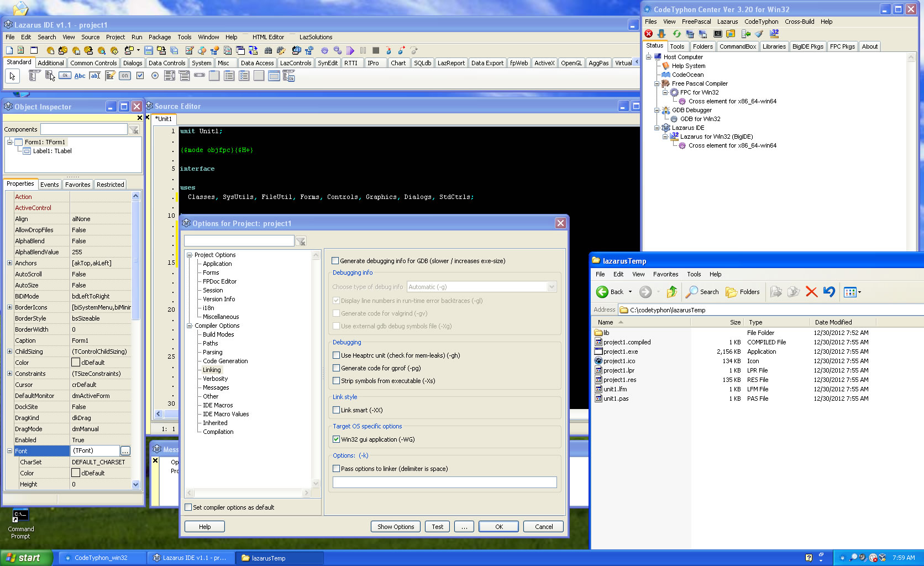Select the TToggleBox (on) component in palette
This screenshot has width=924, height=566.
(x=125, y=76)
